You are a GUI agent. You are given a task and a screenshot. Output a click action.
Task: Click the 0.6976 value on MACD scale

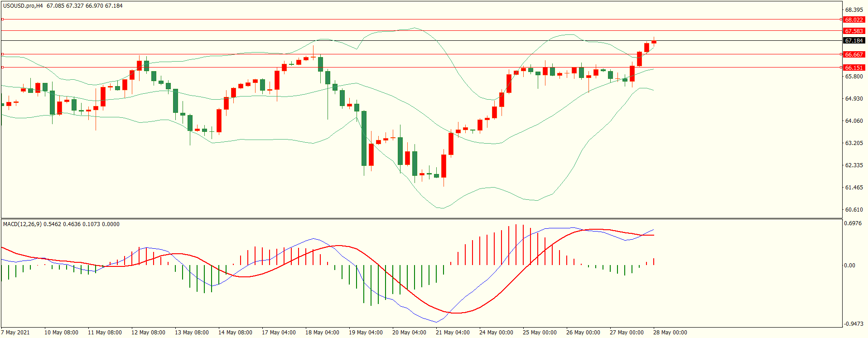[853, 223]
